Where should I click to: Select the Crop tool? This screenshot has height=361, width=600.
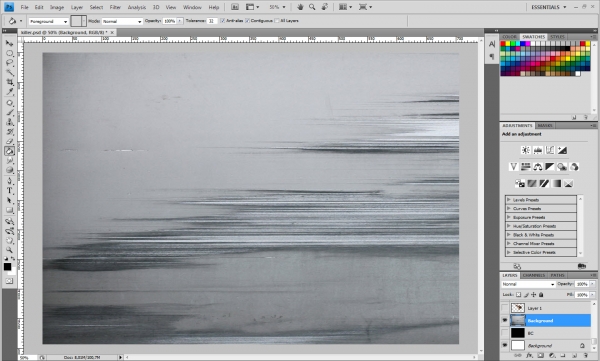point(10,82)
